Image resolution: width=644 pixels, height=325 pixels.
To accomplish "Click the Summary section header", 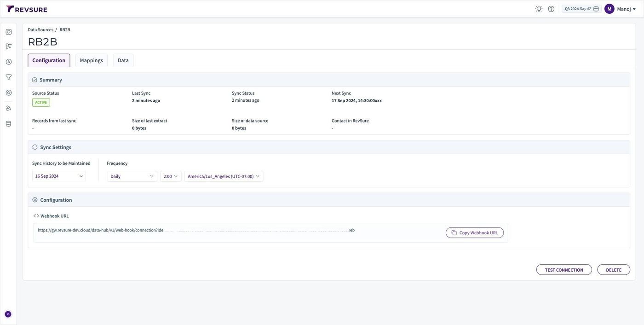I will point(329,80).
